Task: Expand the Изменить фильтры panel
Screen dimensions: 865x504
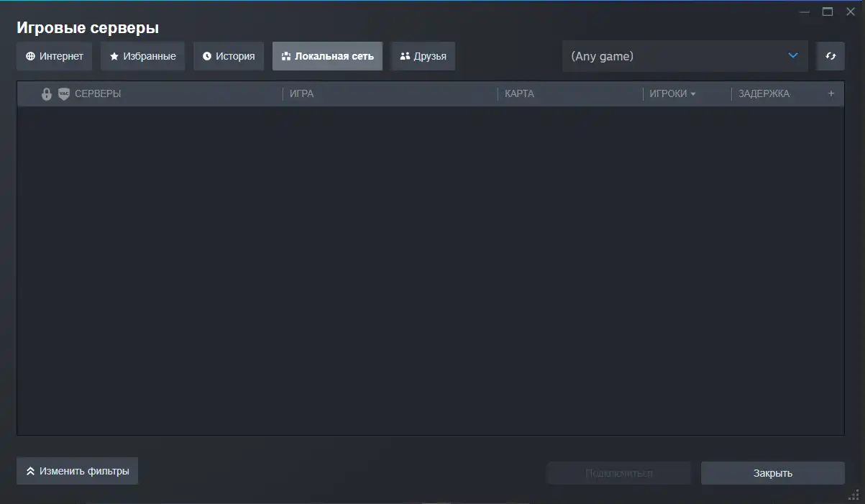Action: tap(77, 472)
